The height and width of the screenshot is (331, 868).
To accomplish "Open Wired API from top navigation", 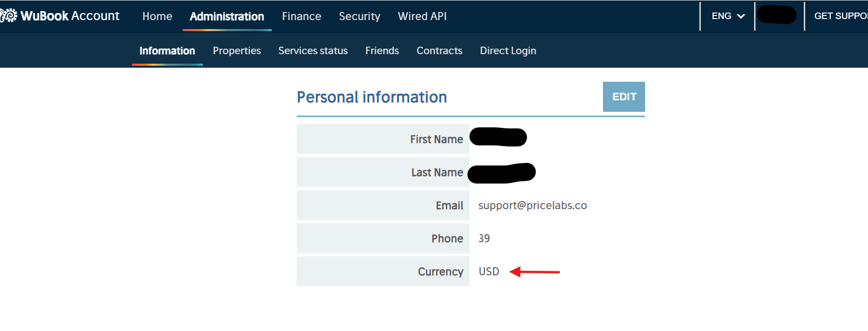I will 422,16.
